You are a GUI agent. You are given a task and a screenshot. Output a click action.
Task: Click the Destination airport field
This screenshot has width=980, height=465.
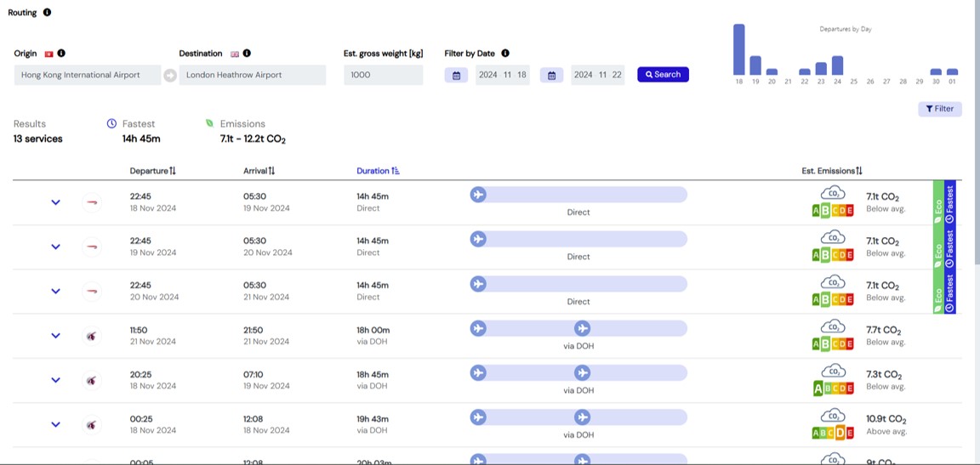point(253,75)
